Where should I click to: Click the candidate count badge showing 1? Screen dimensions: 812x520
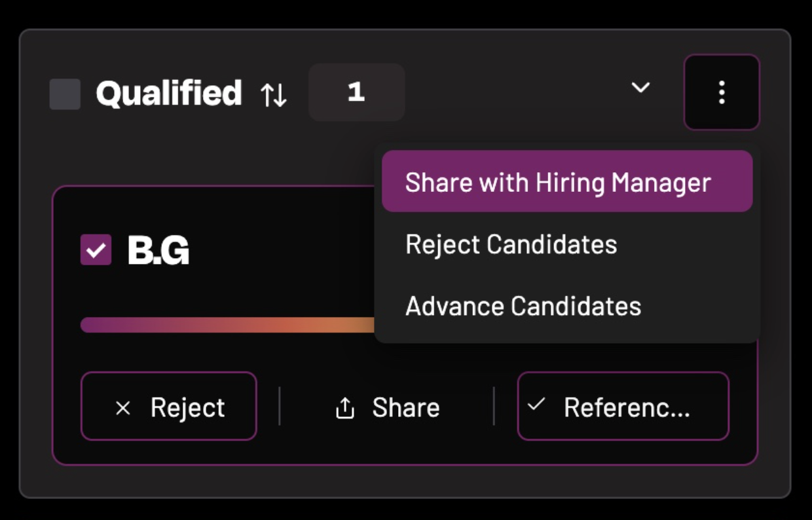(x=356, y=92)
